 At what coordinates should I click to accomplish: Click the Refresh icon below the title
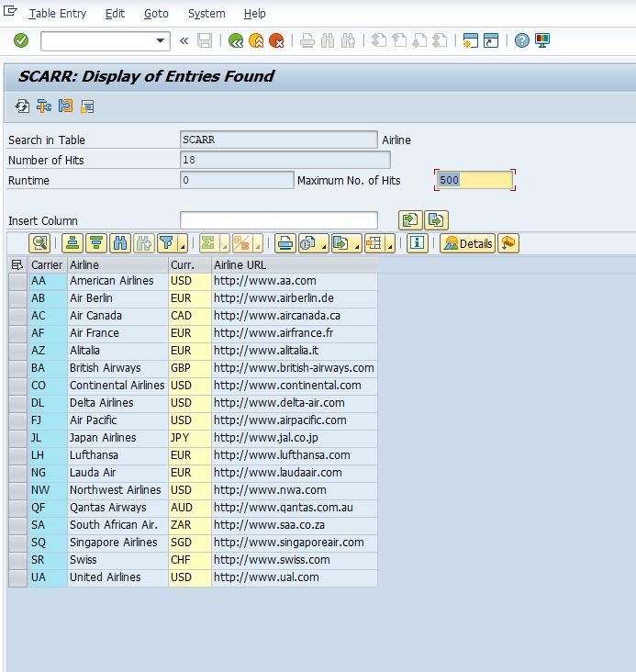tap(22, 106)
